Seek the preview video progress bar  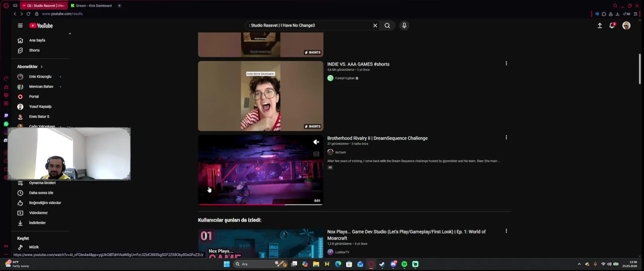click(x=261, y=204)
